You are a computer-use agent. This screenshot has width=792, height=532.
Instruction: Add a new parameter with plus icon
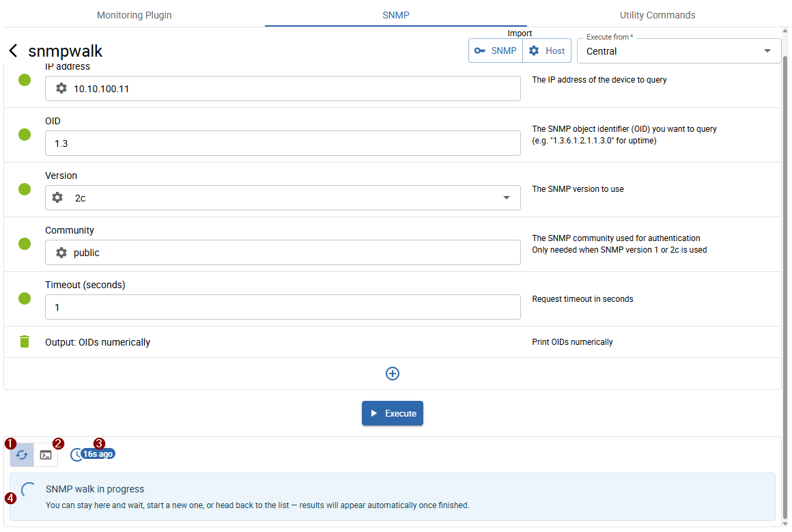tap(393, 374)
